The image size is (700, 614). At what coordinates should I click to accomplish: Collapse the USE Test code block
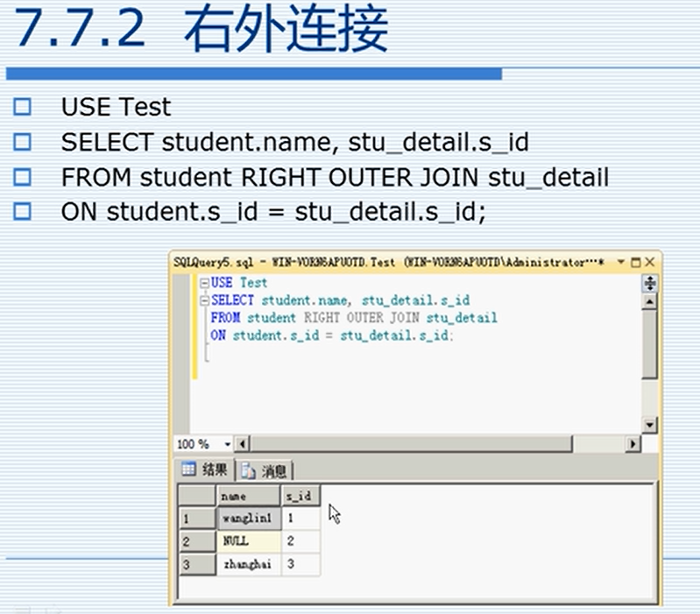pos(204,283)
